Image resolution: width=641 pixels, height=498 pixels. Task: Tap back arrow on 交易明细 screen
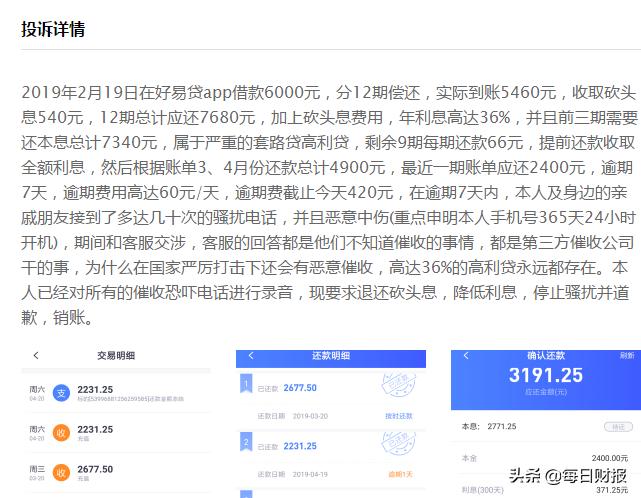pos(36,355)
